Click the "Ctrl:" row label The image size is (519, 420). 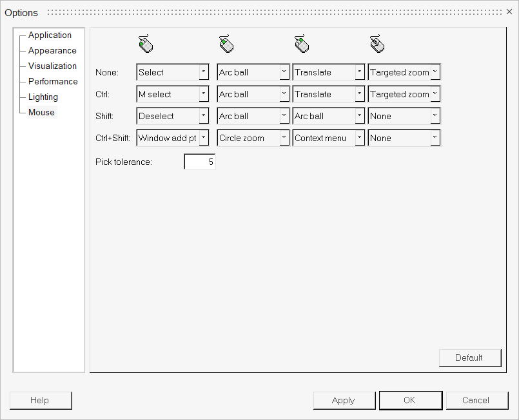click(103, 94)
